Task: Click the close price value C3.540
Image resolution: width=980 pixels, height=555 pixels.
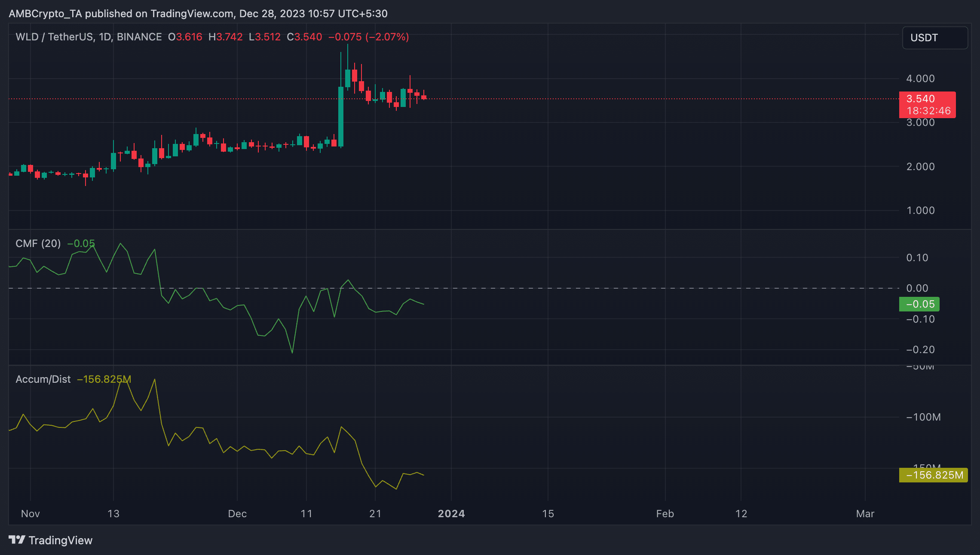Action: (x=304, y=37)
